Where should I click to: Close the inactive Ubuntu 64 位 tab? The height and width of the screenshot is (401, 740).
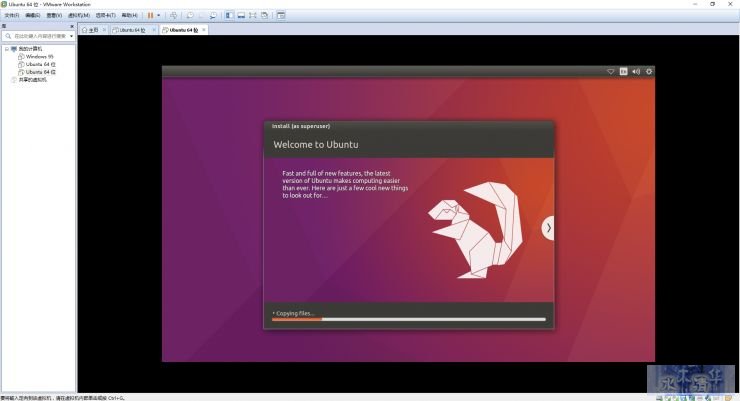[154, 30]
